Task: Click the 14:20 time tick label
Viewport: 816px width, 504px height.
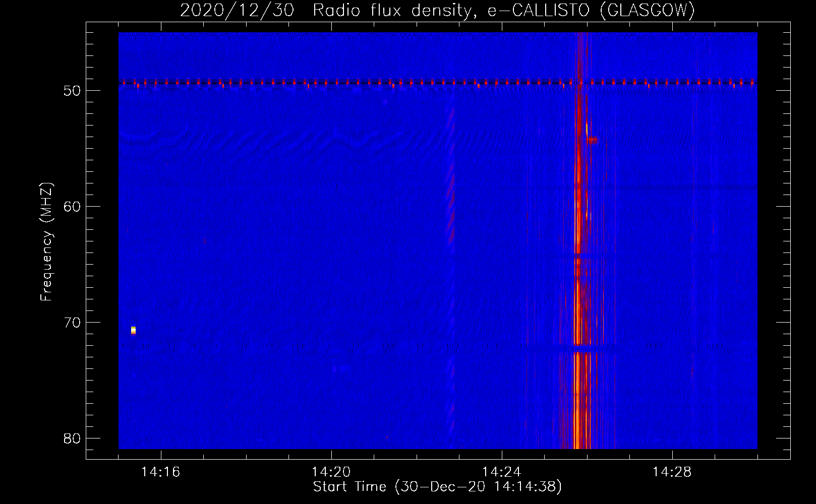Action: pos(331,472)
